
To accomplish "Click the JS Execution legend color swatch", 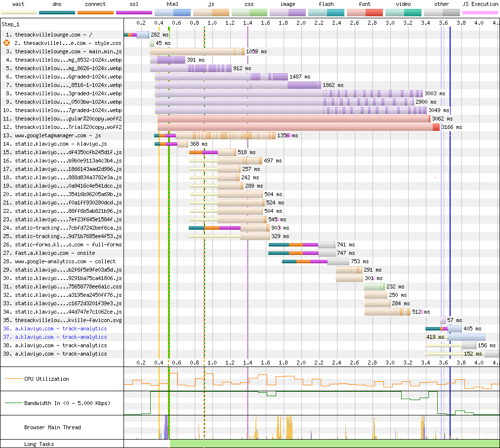I will [x=480, y=13].
